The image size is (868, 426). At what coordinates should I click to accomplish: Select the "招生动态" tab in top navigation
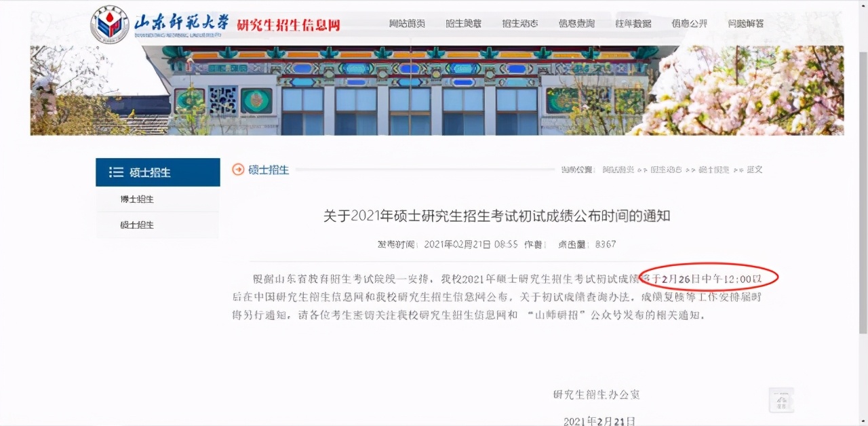(x=520, y=22)
